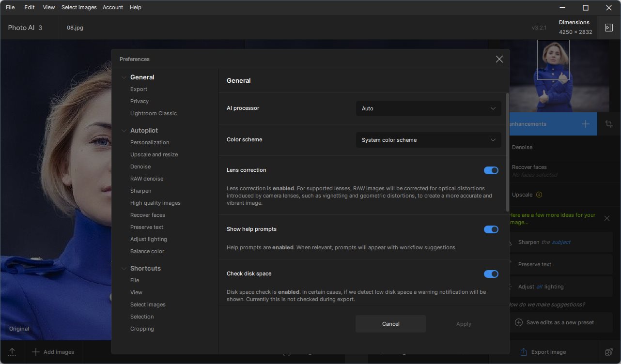The image size is (621, 364).
Task: Collapse the Autopilot section chevron
Action: coord(124,131)
